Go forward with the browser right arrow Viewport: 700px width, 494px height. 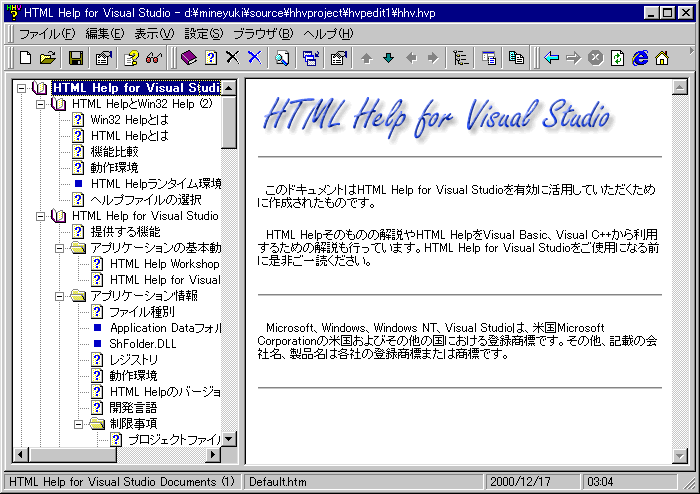574,58
